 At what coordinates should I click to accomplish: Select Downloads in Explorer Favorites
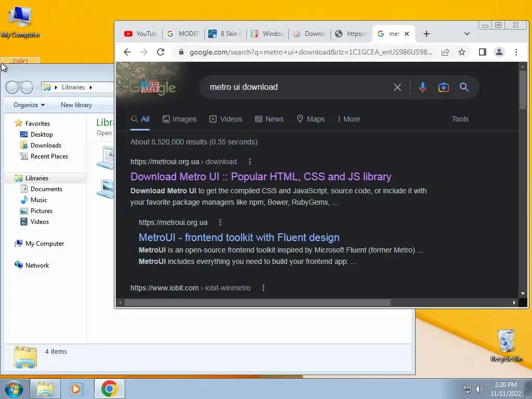tap(46, 145)
